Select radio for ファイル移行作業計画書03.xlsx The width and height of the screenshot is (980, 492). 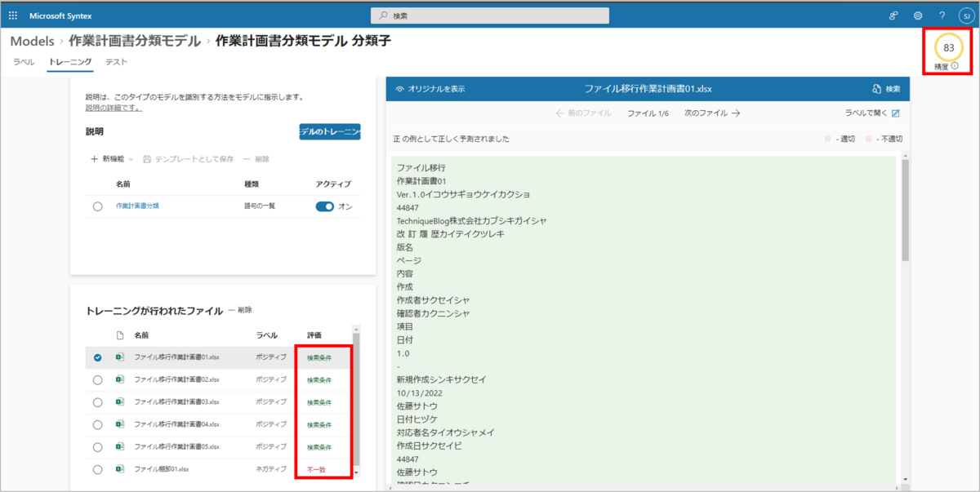click(98, 402)
